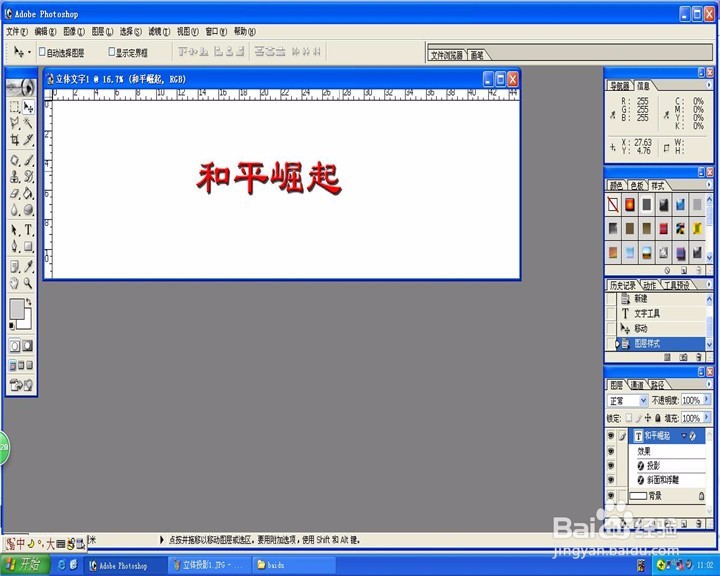The height and width of the screenshot is (576, 720).
Task: Hide the 和平崛起 text layer
Action: coord(611,435)
